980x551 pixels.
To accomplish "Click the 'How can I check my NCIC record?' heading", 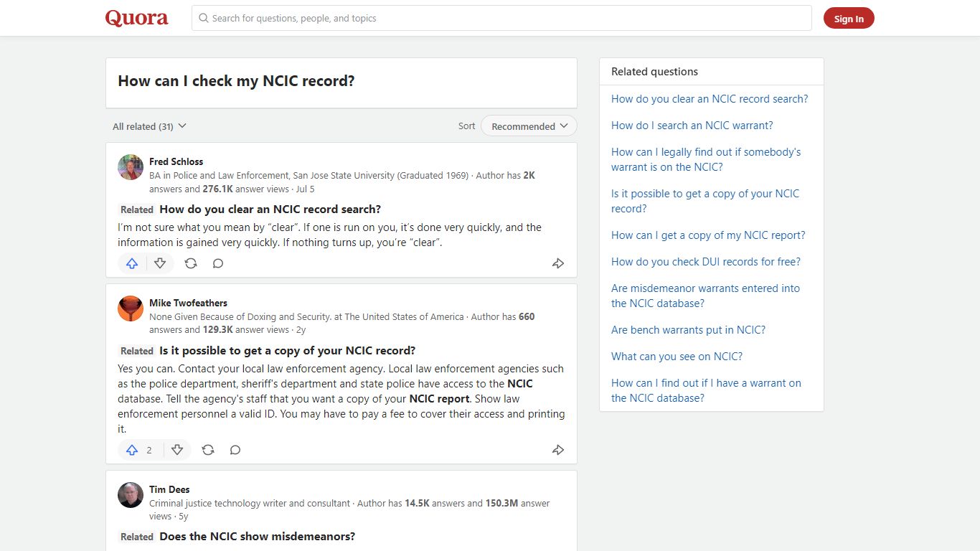I will pos(236,81).
